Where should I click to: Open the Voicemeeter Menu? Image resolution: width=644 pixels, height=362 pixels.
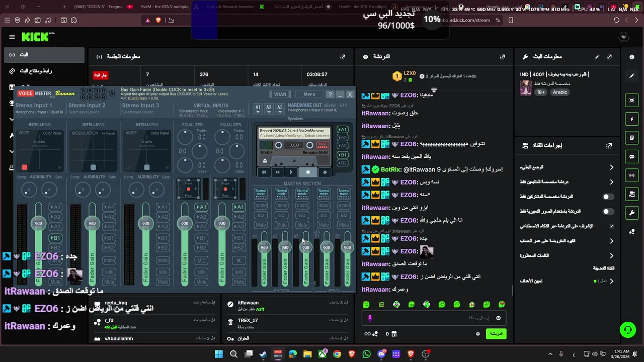309,94
